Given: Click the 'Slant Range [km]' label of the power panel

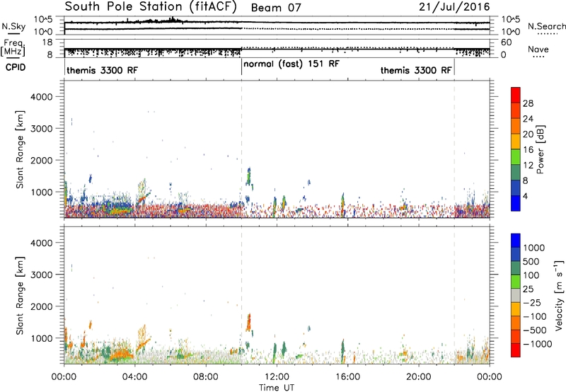Looking at the screenshot, I should click(x=20, y=149).
